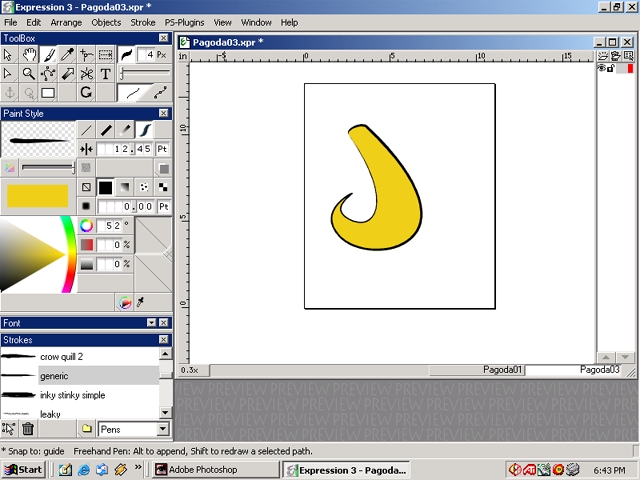Open the PS-Plugins menu
The width and height of the screenshot is (640, 480).
click(x=184, y=22)
